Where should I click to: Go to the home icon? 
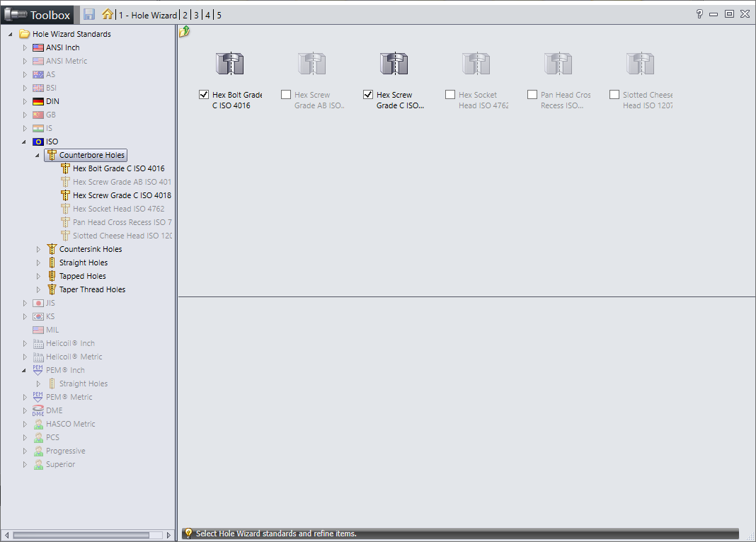108,14
